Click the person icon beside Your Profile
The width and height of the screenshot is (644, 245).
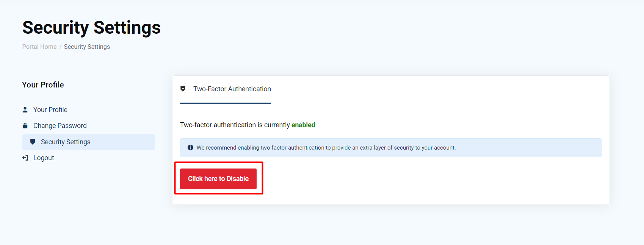pyautogui.click(x=25, y=109)
